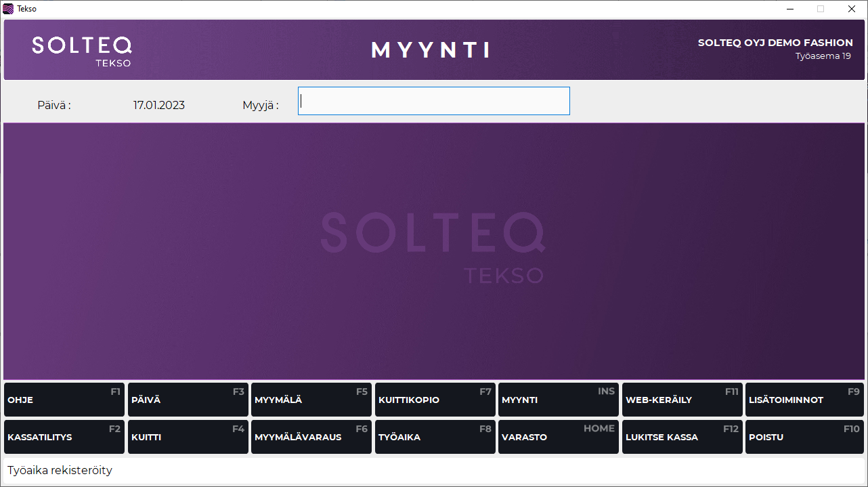Open the PÄIVÄ (F3) function
The image size is (868, 487).
tap(188, 400)
